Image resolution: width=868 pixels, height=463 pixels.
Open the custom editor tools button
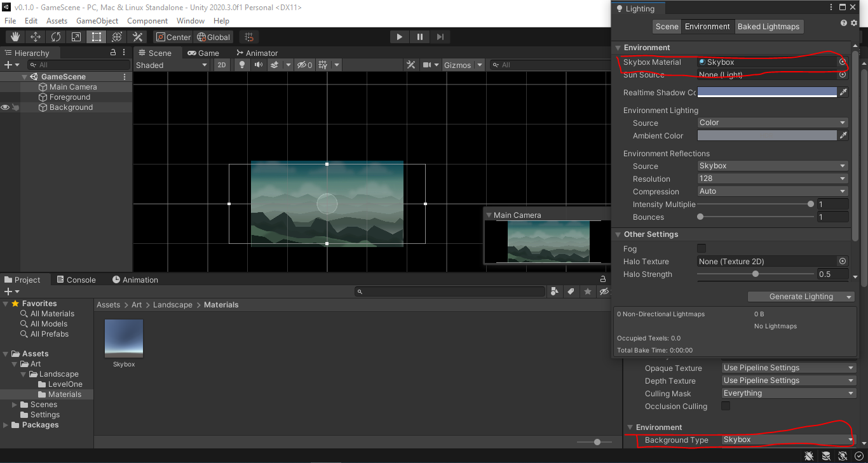[x=137, y=37]
